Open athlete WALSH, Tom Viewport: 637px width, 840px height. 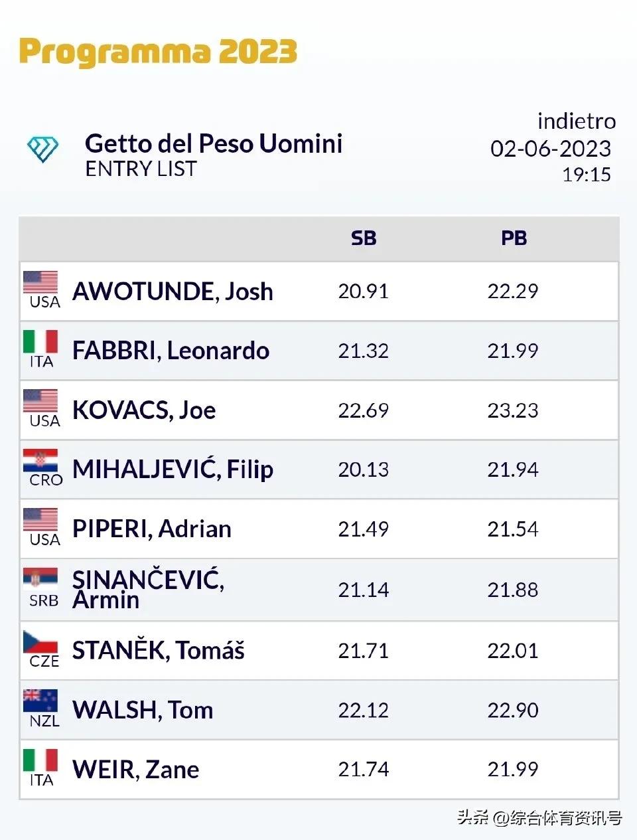[x=143, y=710]
